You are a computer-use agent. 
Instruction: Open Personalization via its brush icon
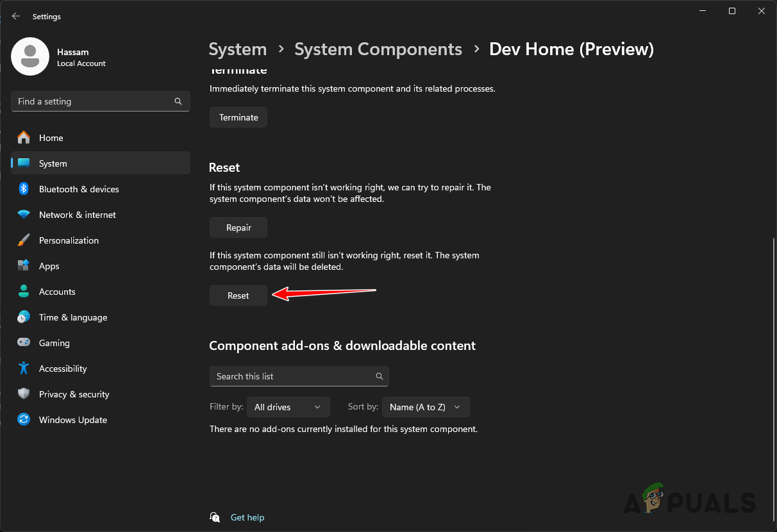tap(24, 240)
